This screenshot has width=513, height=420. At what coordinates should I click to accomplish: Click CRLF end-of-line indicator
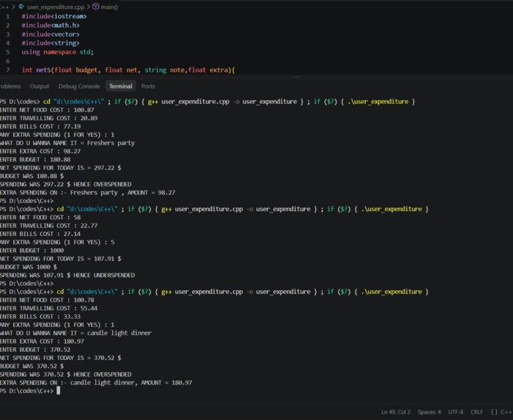(x=476, y=412)
